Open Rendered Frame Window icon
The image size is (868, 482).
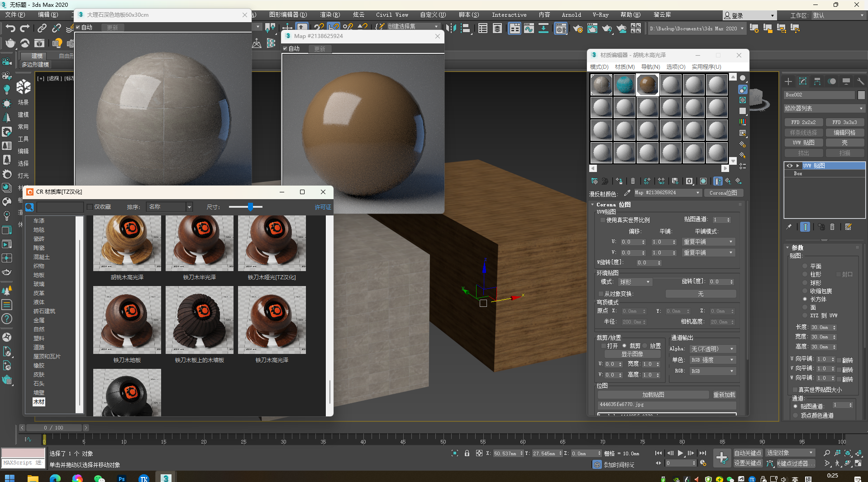(592, 29)
